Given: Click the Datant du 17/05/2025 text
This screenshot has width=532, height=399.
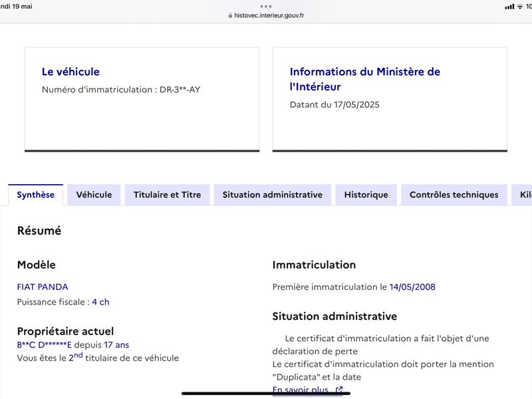Looking at the screenshot, I should [x=334, y=104].
